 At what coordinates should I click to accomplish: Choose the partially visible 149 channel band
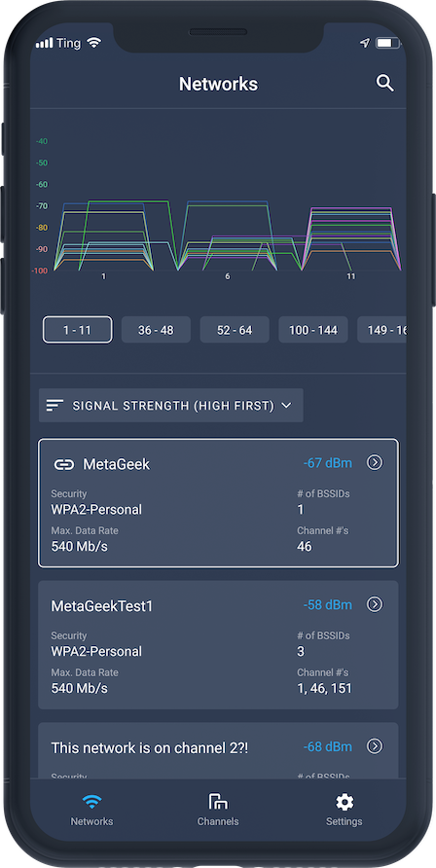click(381, 330)
